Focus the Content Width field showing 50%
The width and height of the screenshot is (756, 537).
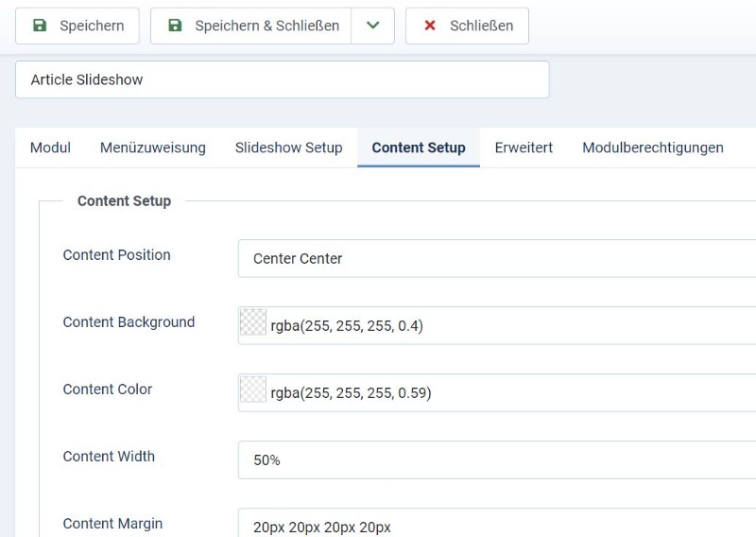point(497,459)
